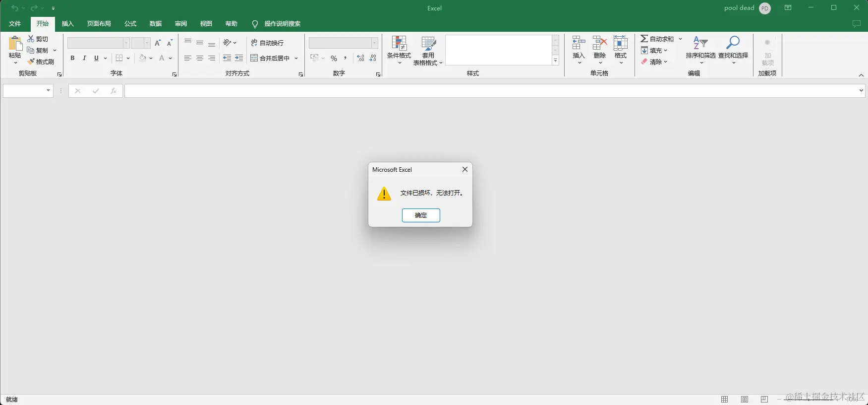
Task: Toggle align left in 对齐方式 group
Action: [x=188, y=58]
